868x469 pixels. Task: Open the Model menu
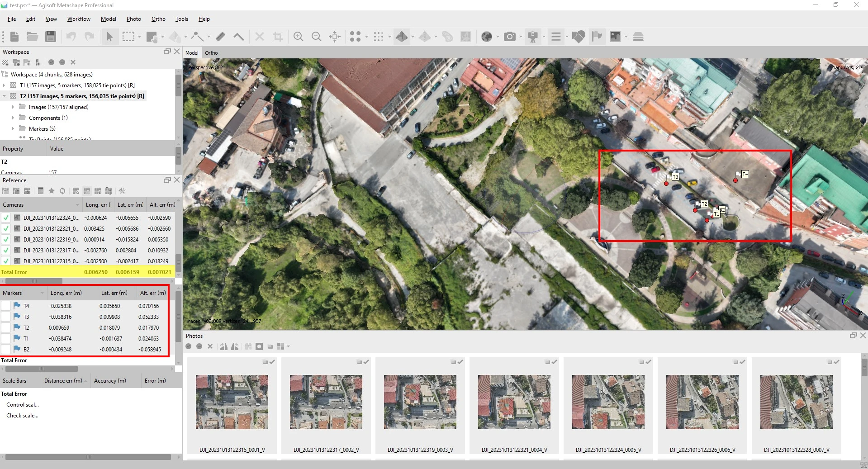[108, 19]
